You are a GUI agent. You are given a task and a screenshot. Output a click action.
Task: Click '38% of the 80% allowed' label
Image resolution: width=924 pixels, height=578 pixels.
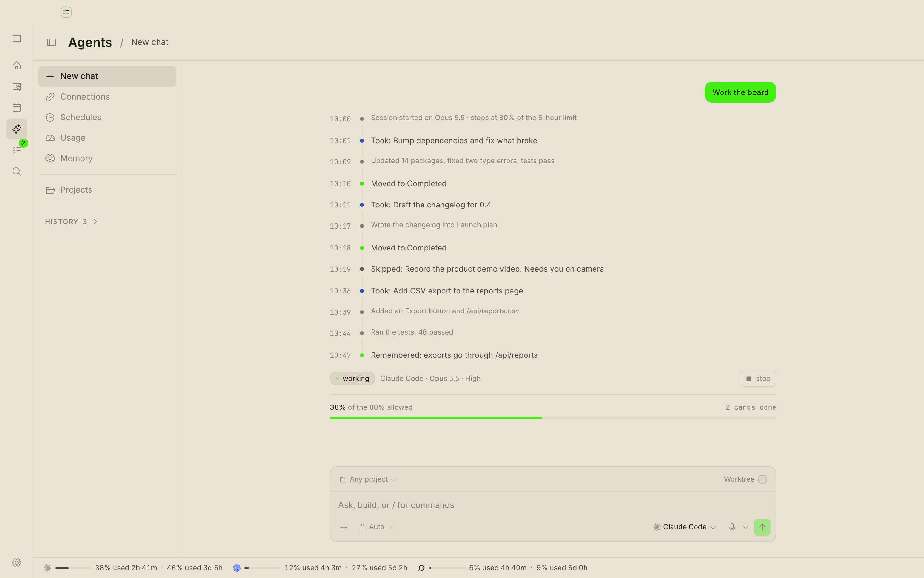[371, 407]
